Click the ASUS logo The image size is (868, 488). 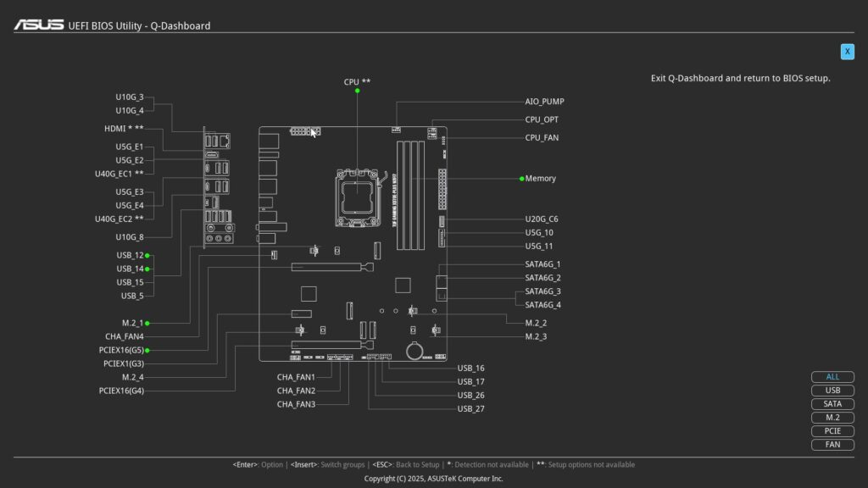point(39,25)
